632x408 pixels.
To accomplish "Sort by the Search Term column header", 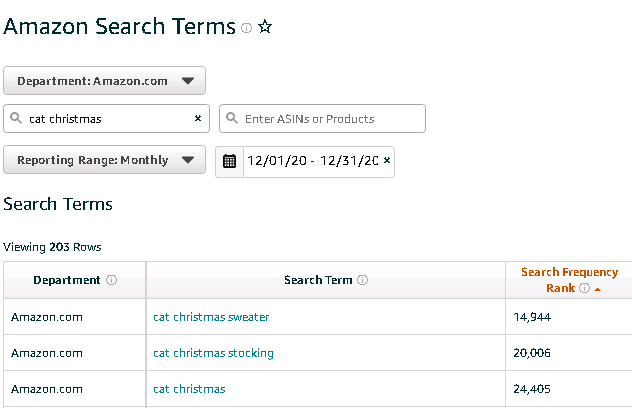I will click(x=318, y=280).
